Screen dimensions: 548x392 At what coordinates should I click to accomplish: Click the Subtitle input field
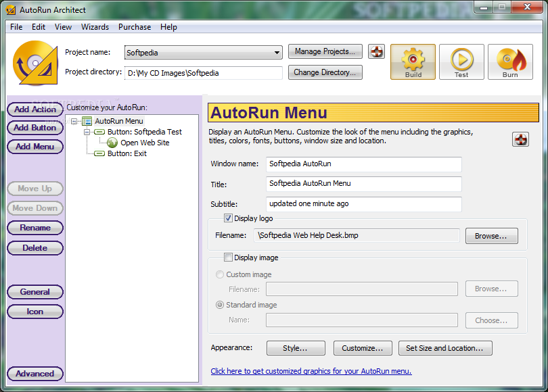(363, 204)
